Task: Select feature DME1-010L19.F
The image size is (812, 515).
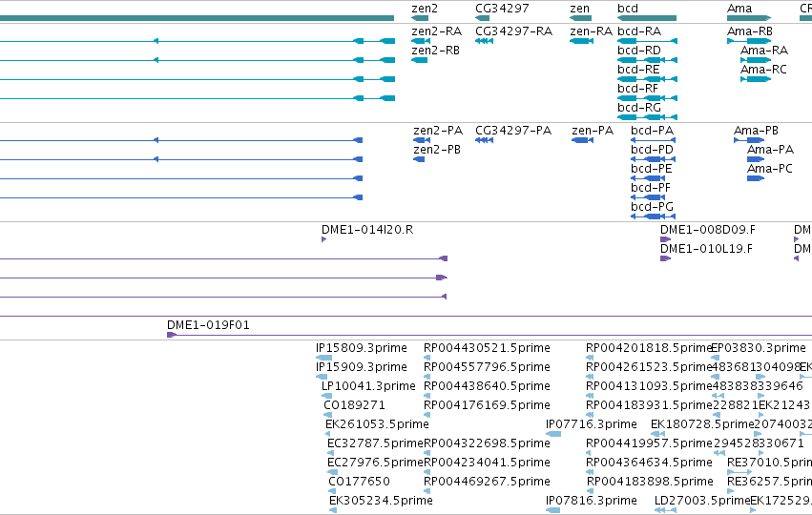Action: (706, 250)
